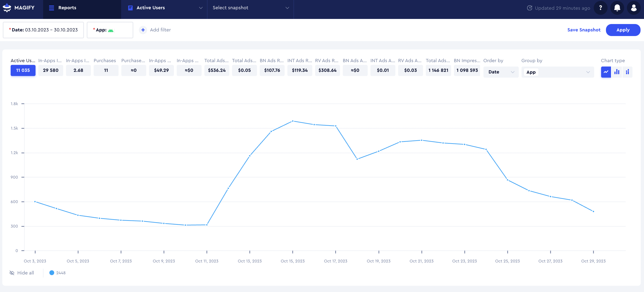Click the Apply button
This screenshot has height=292, width=644.
(623, 30)
